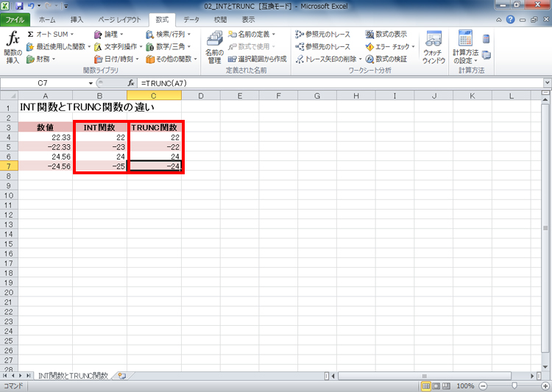The width and height of the screenshot is (552, 392).
Task: Expand the formula bar with its chevron
Action: [547, 83]
